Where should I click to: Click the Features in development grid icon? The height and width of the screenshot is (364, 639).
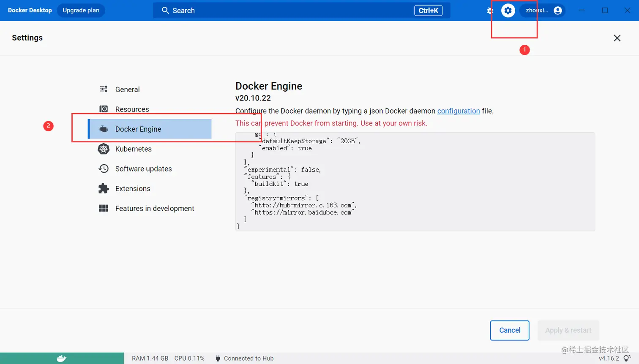tap(104, 208)
